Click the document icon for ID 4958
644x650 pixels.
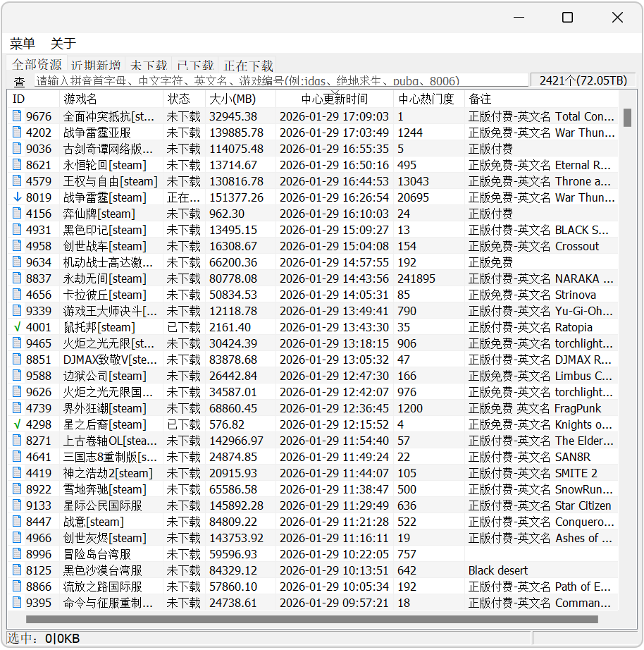[17, 246]
